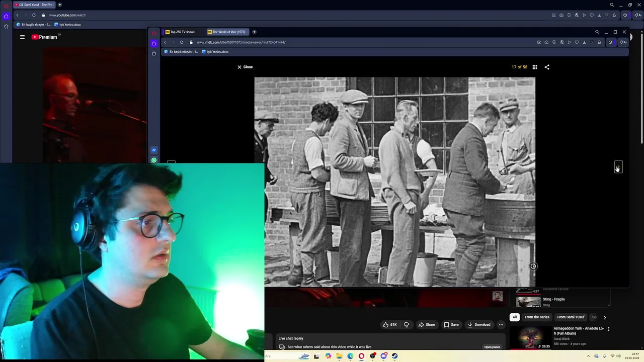The width and height of the screenshot is (644, 362).
Task: Open Microsoft Edge from taskbar
Action: [350, 356]
